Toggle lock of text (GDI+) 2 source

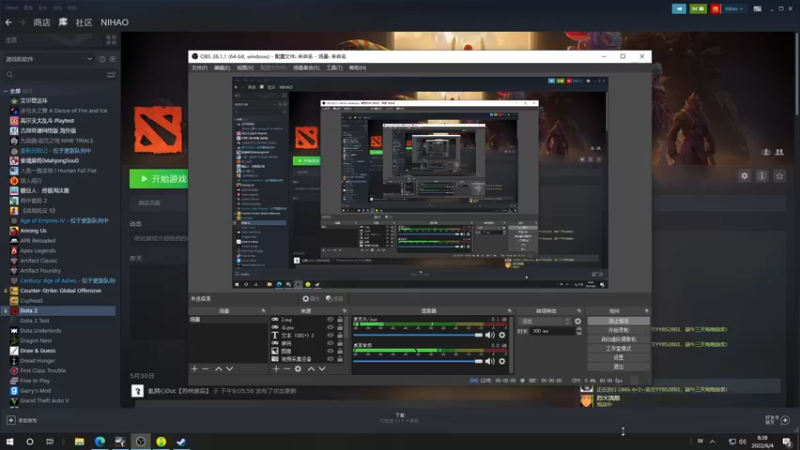click(340, 335)
